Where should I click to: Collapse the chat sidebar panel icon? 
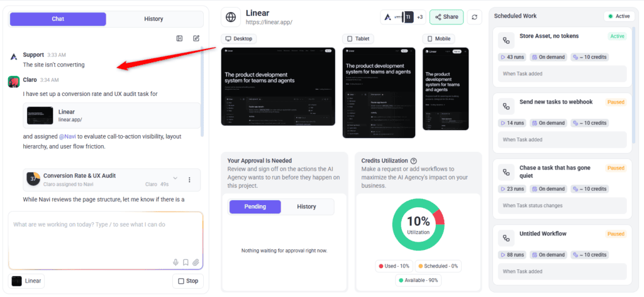(x=179, y=38)
